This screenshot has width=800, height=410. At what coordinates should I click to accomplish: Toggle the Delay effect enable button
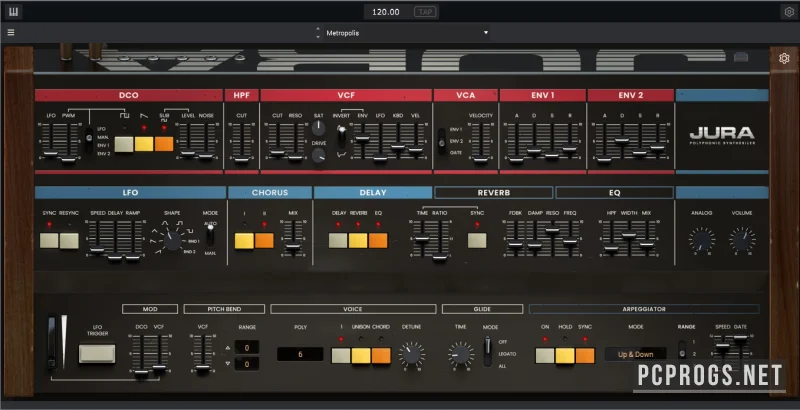coord(338,241)
